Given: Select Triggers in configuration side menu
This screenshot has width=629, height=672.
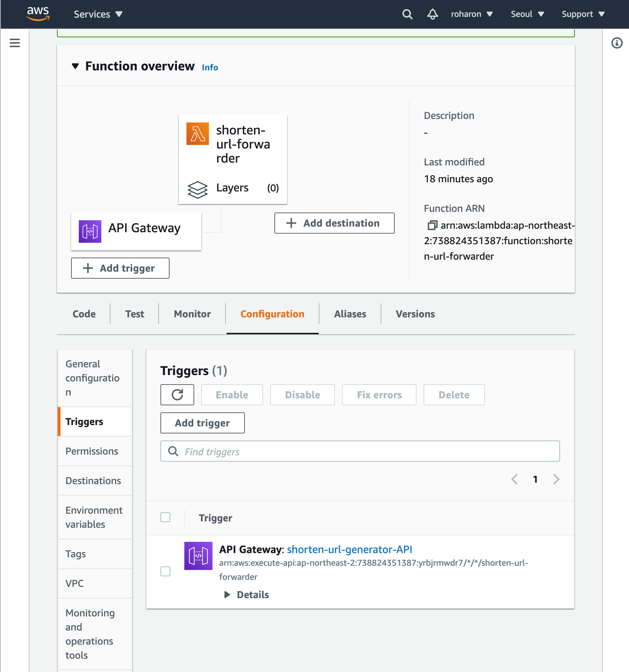Looking at the screenshot, I should pos(95,421).
